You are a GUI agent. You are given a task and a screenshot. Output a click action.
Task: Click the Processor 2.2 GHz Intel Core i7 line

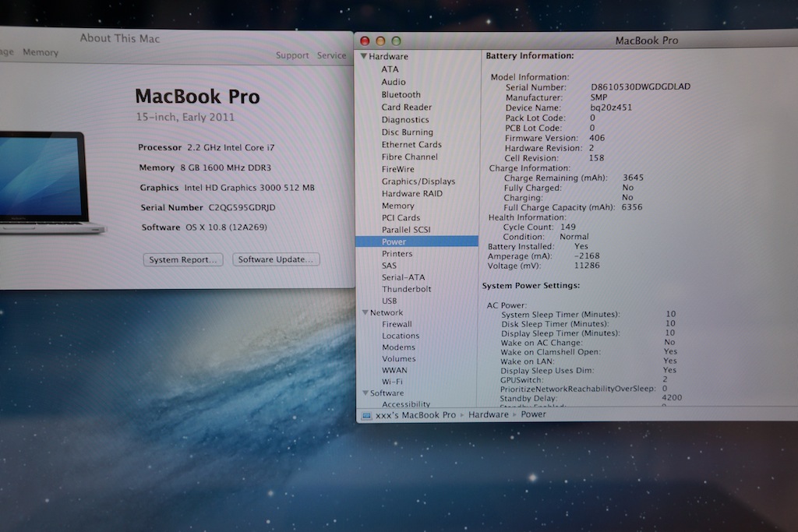tap(206, 147)
